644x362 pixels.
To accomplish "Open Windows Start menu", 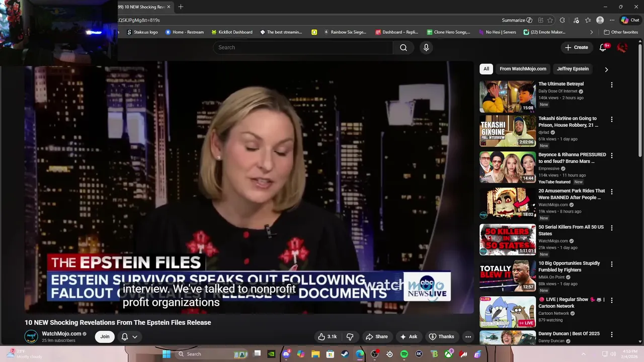I will click(166, 354).
